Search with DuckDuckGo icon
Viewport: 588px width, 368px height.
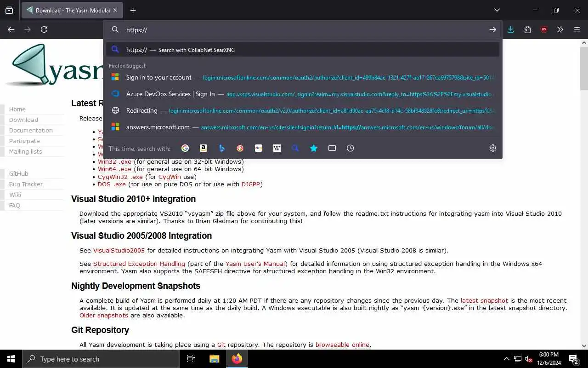point(240,148)
